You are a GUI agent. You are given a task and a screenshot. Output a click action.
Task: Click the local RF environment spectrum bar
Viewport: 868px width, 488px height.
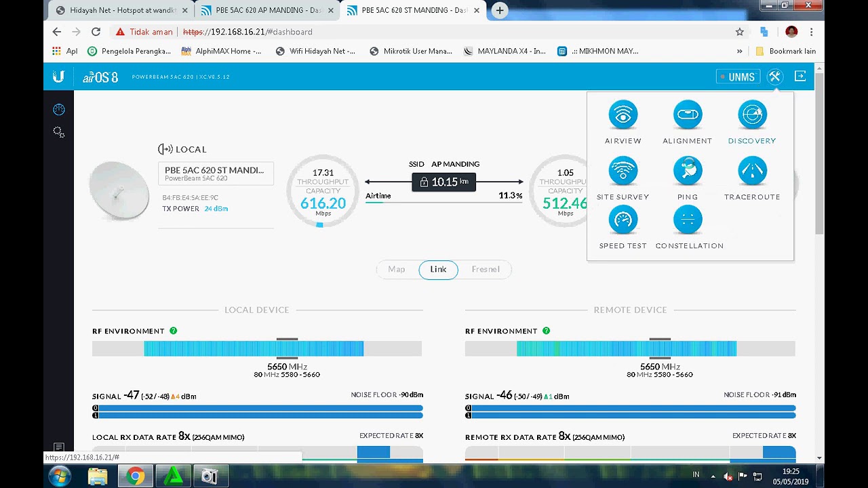pyautogui.click(x=257, y=349)
